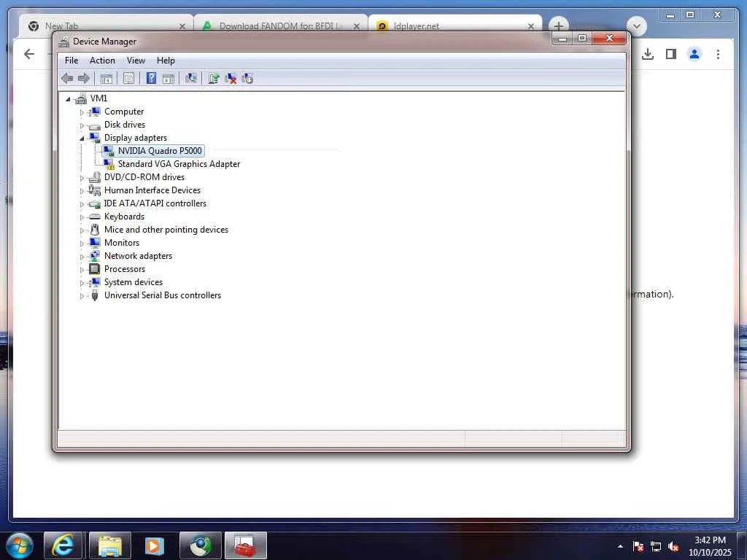This screenshot has height=560, width=747.
Task: Switch to the Download FANDOM browser tab
Action: (x=281, y=26)
